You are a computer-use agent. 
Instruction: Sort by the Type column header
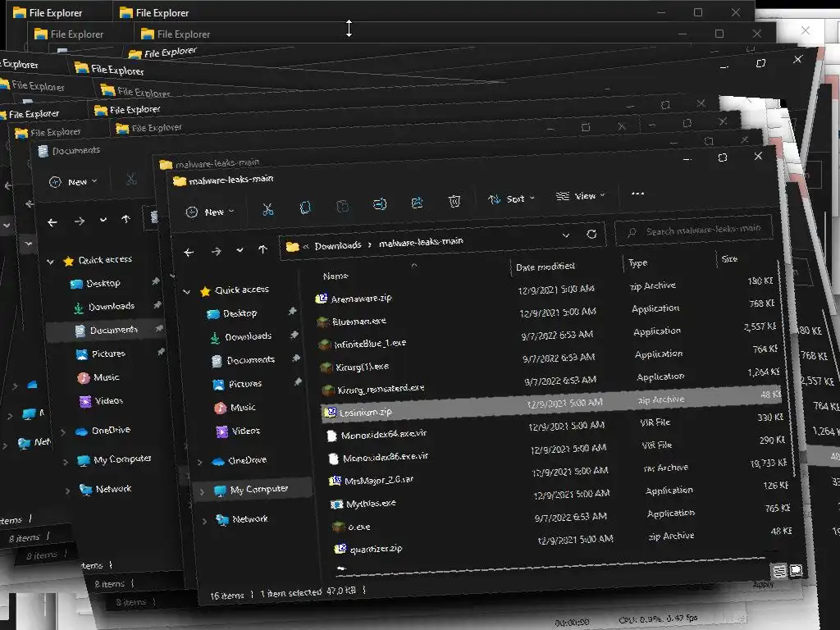[x=638, y=263]
